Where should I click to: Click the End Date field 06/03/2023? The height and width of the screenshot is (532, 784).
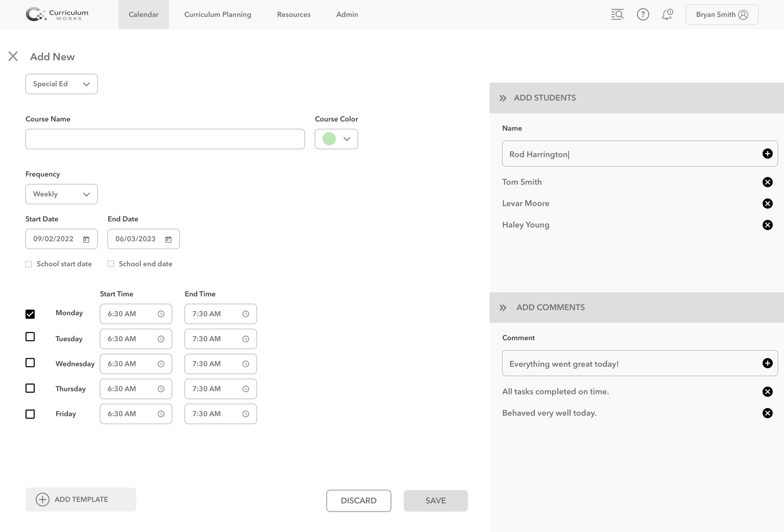143,239
